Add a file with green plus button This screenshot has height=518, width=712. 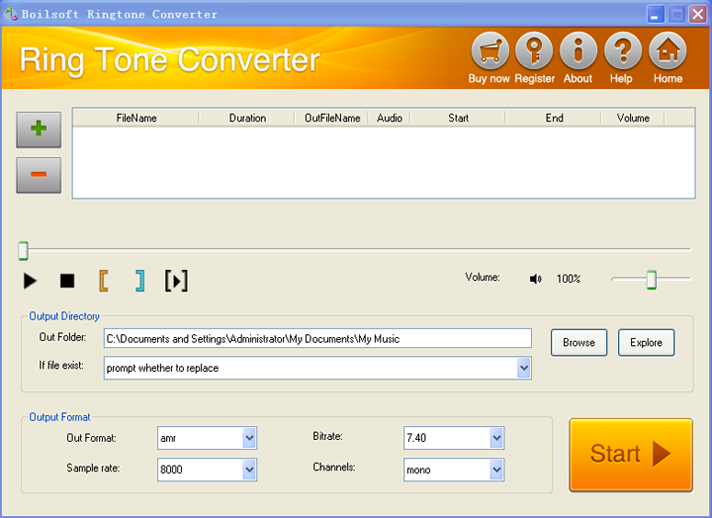click(x=39, y=129)
